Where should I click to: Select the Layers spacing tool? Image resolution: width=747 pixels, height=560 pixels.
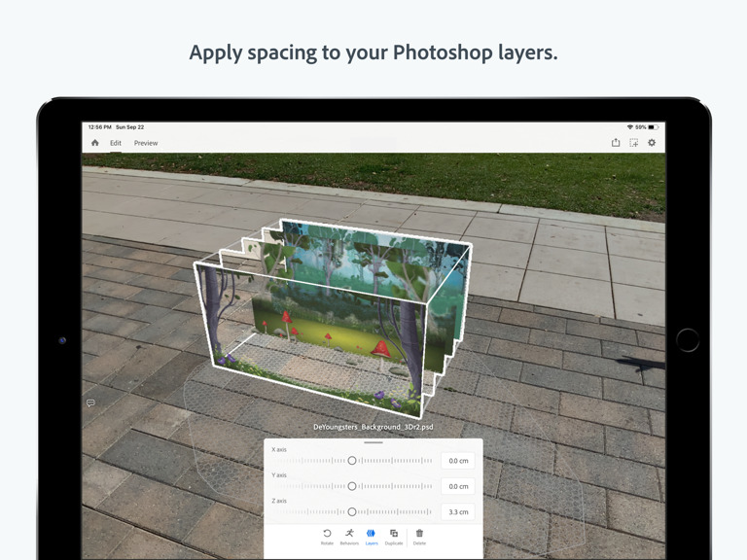pos(372,536)
